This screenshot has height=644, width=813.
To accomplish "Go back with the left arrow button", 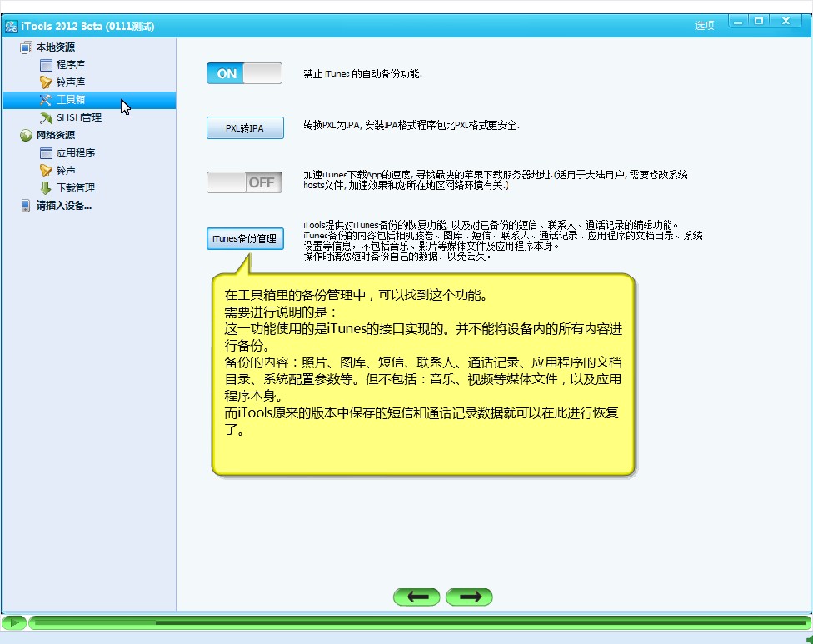I will [416, 597].
